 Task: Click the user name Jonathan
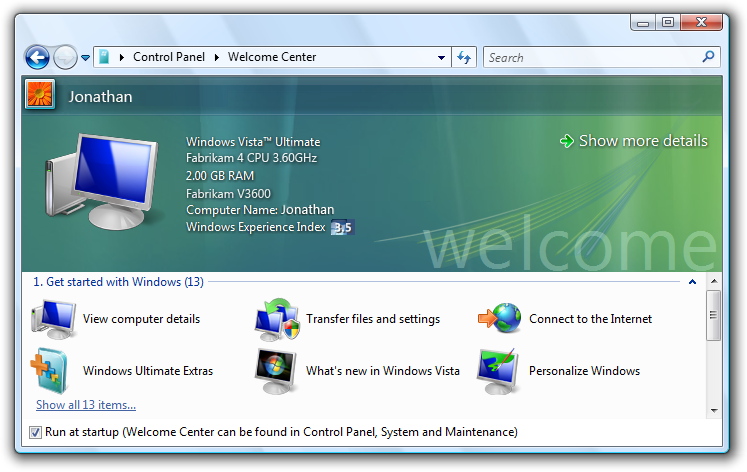coord(101,97)
